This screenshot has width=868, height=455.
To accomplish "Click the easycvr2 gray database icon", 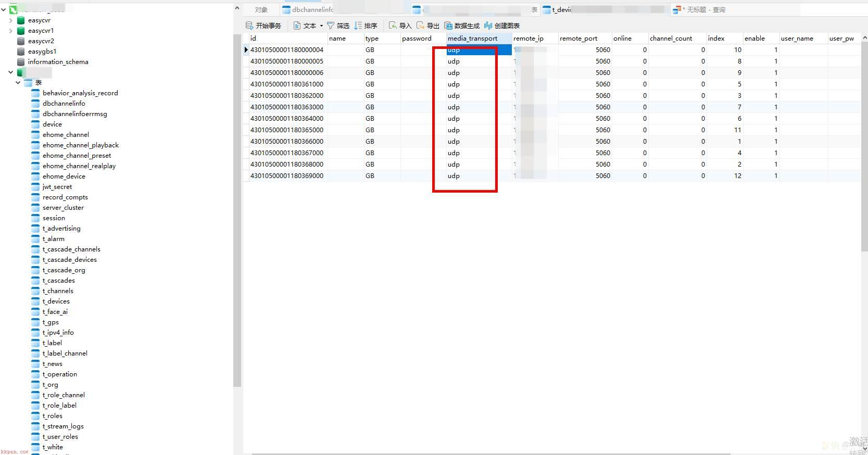I will pyautogui.click(x=21, y=41).
